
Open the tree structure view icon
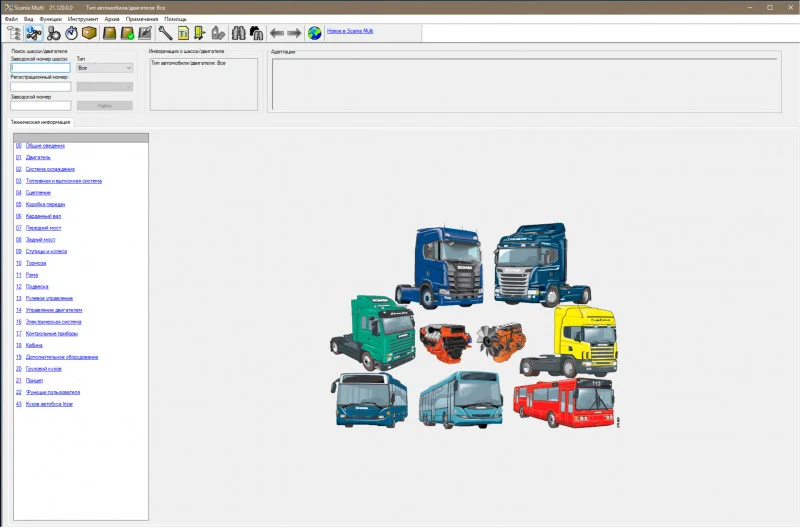(14, 34)
